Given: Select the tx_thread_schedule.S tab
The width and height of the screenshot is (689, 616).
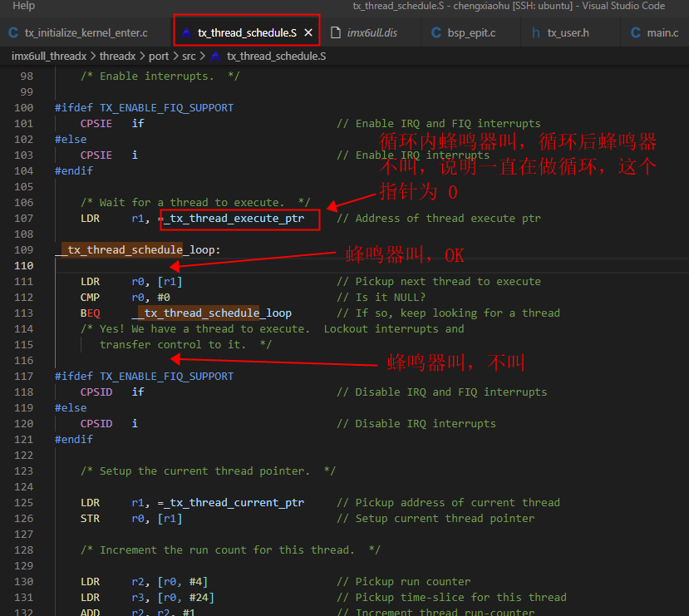Looking at the screenshot, I should pos(247,33).
